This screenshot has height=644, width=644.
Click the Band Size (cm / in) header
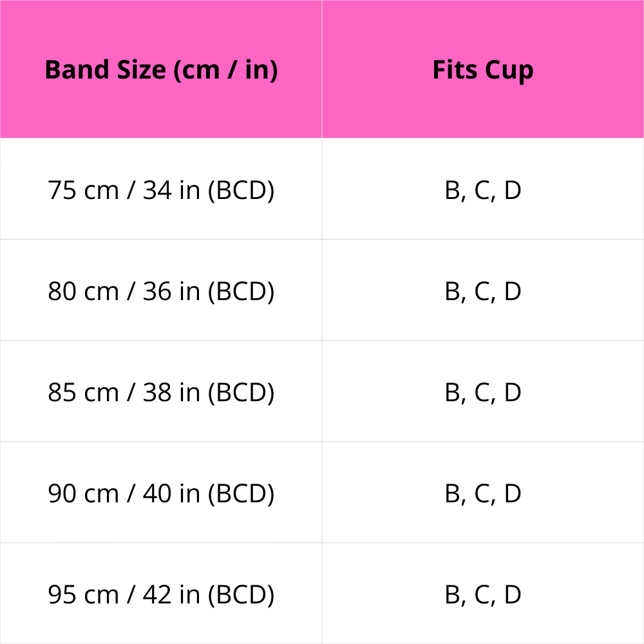(x=161, y=70)
